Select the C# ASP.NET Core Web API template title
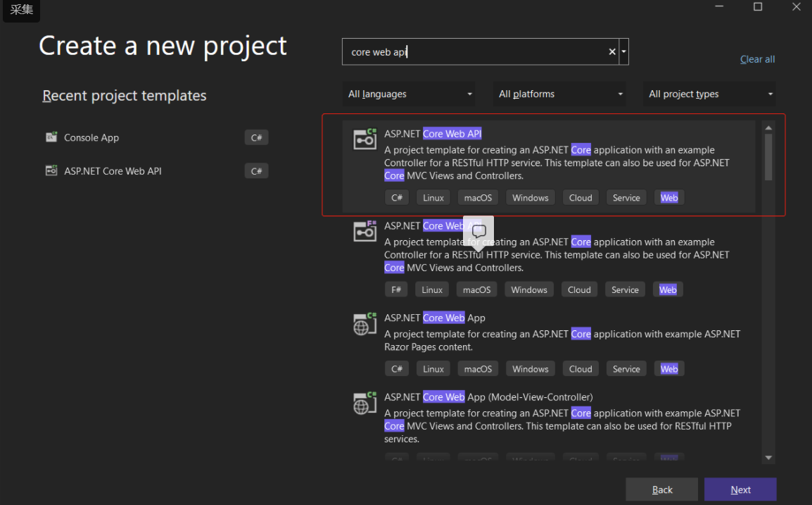812x505 pixels. 433,134
